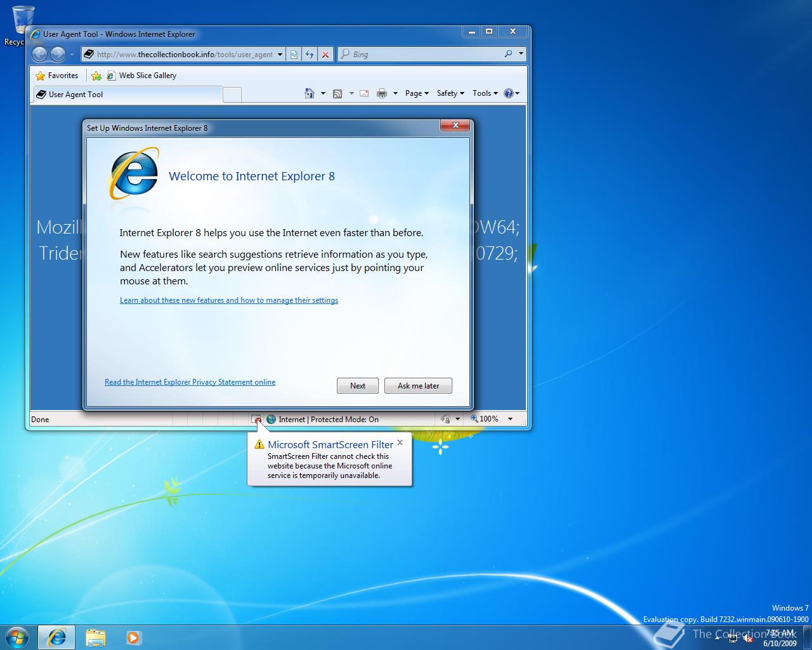Launch Windows Media Player from taskbar
This screenshot has height=650, width=812.
(x=133, y=637)
